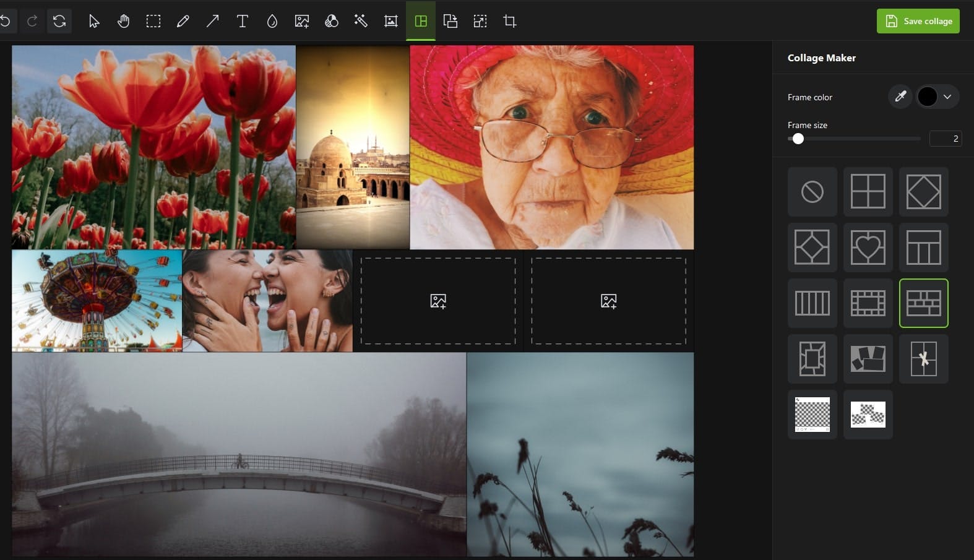Screen dimensions: 974x560
Task: Open the resize image toolbar item
Action: pyautogui.click(x=480, y=22)
